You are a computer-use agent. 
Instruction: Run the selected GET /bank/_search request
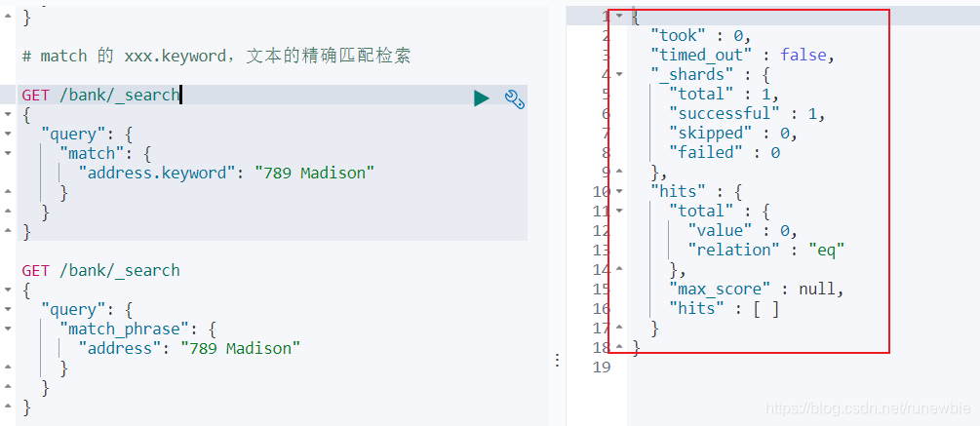coord(481,98)
